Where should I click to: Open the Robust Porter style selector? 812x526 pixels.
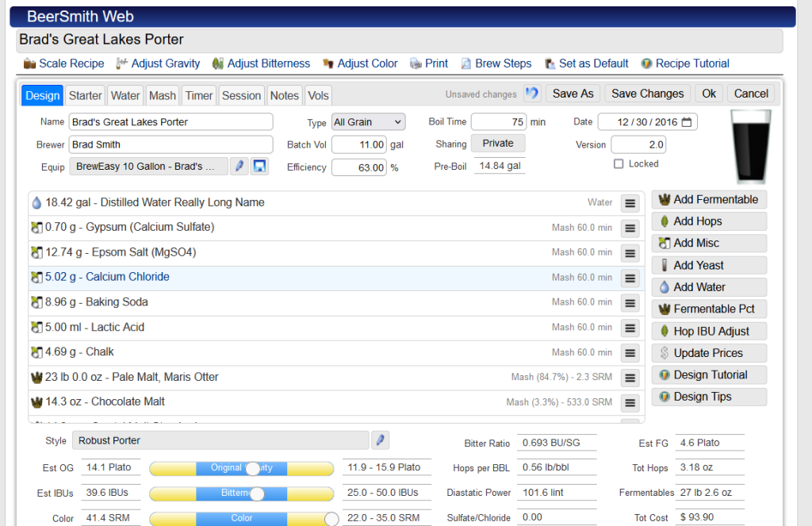[x=220, y=440]
